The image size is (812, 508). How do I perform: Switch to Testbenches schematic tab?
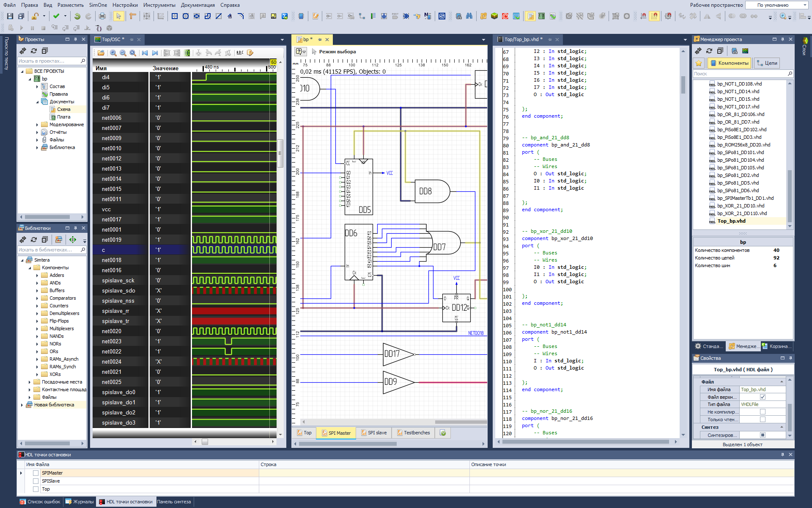pos(413,433)
